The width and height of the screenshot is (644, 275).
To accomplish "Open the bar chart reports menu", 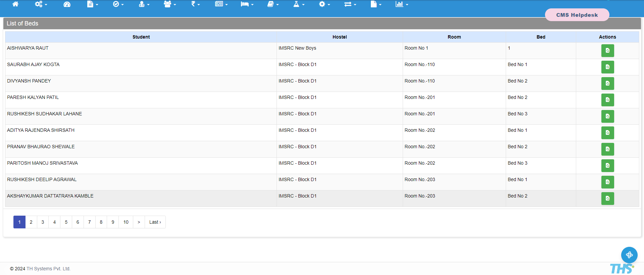I will (x=401, y=4).
